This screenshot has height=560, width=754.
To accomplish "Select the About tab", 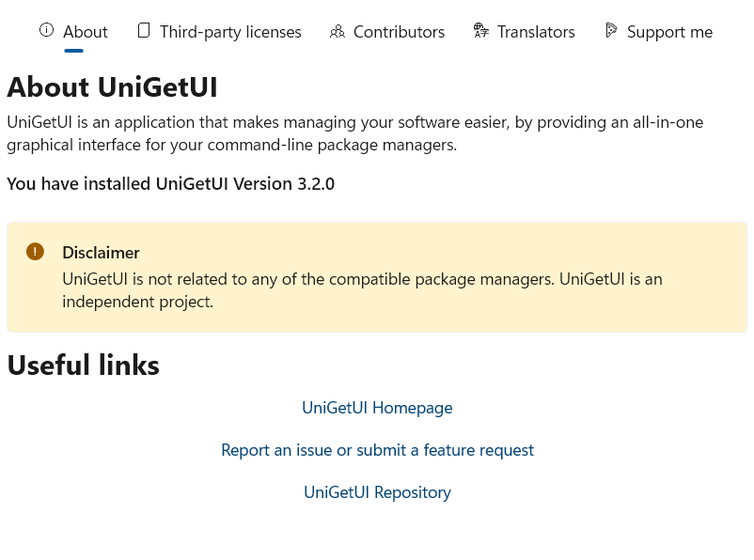I will (x=85, y=31).
